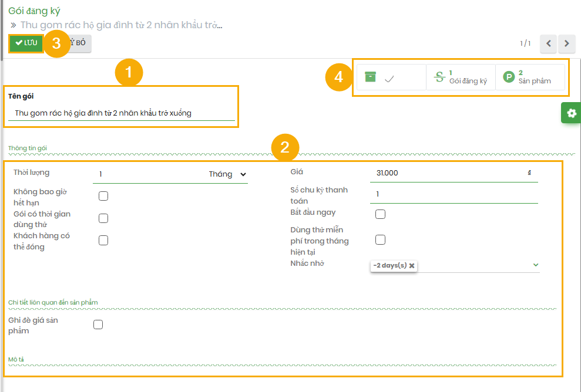Open Gói đăng ký breadcrumb link
Image resolution: width=581 pixels, height=392 pixels.
pos(34,11)
